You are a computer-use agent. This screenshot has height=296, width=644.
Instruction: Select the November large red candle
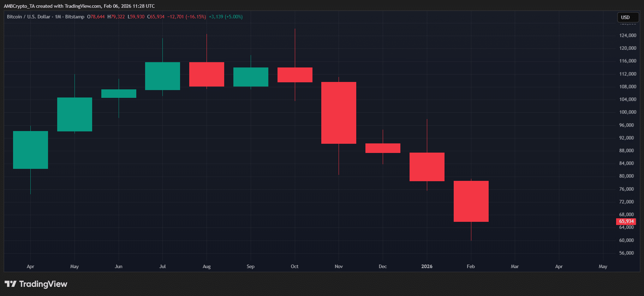point(339,113)
